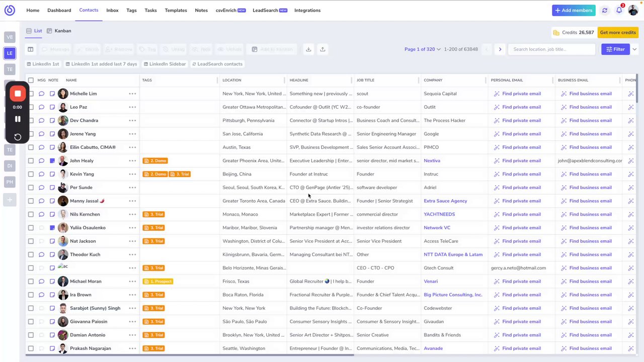Viewport: 644px width, 362px height.
Task: Open the LinkedIn 1st saved filter
Action: coord(43,64)
